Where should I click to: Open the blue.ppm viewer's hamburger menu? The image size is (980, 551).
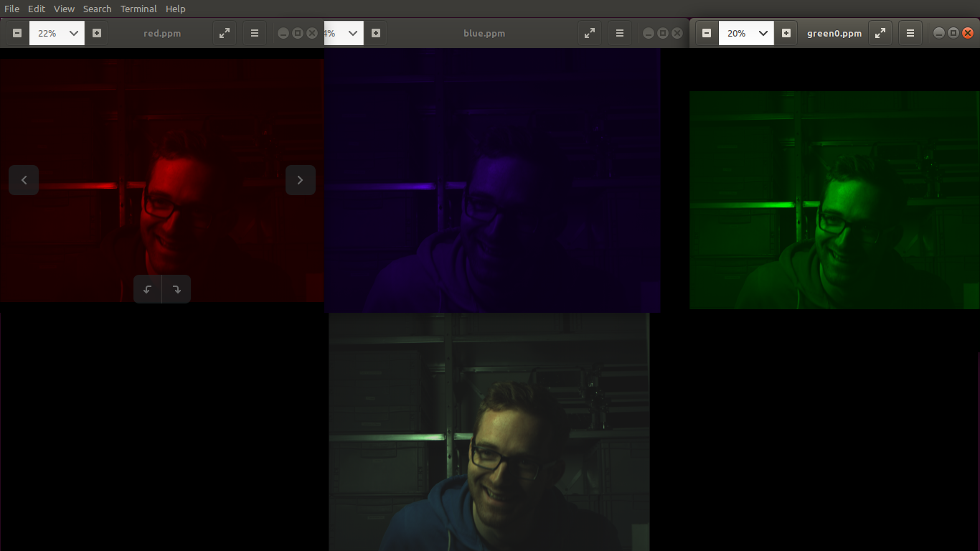[619, 32]
